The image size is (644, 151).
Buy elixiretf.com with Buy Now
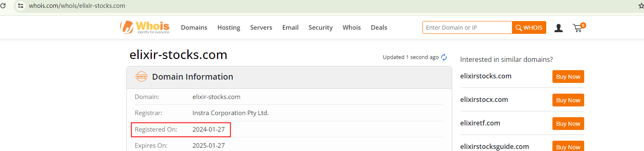(x=568, y=124)
